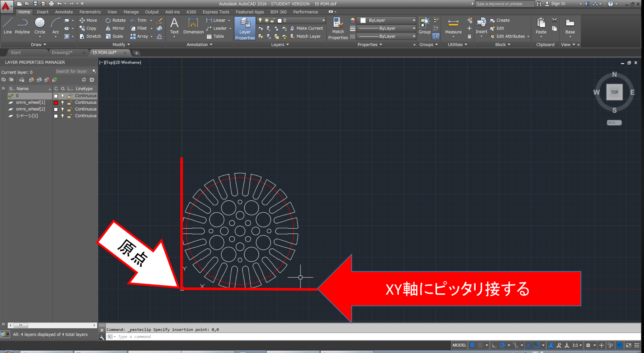Toggle grid display in status bar
Image resolution: width=644 pixels, height=353 pixels.
pos(472,345)
